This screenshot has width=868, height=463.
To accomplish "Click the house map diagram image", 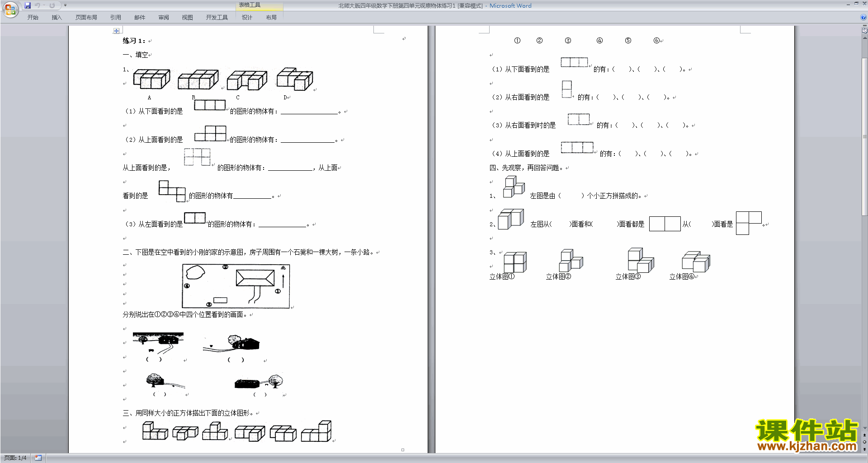I will [x=236, y=286].
